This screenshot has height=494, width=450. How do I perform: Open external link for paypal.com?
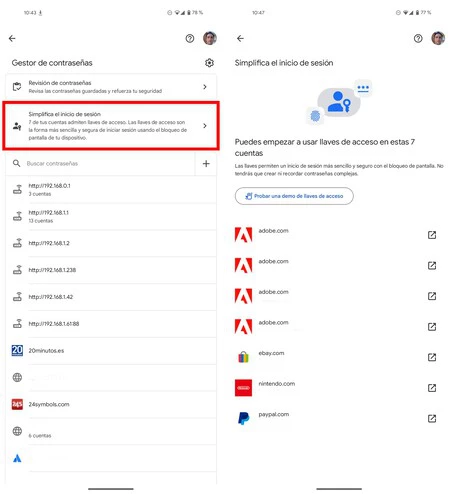(x=432, y=418)
